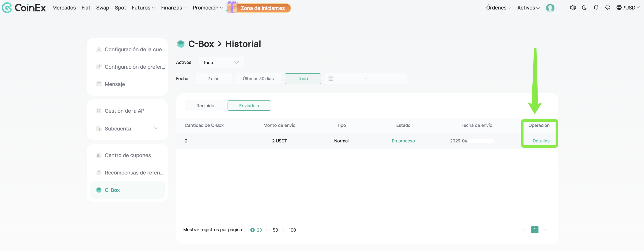The width and height of the screenshot is (644, 251).
Task: Go to the previous page arrow
Action: click(x=524, y=230)
